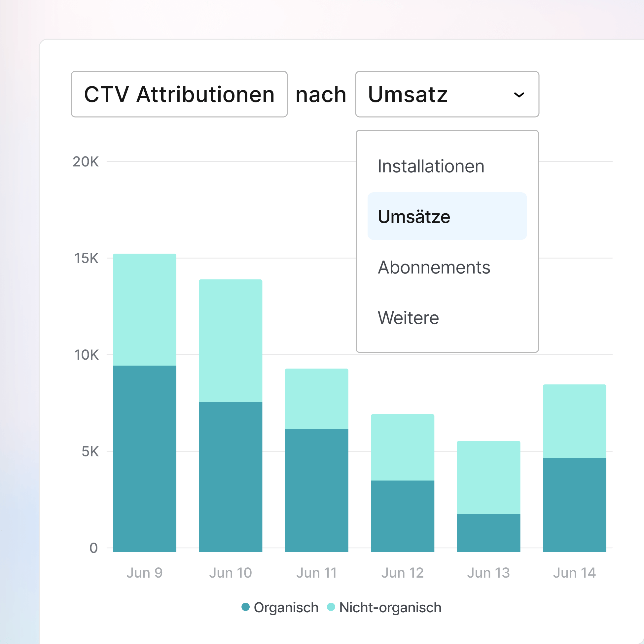Screen dimensions: 644x644
Task: Select Jun 10 non-organic bar segment
Action: (x=230, y=340)
